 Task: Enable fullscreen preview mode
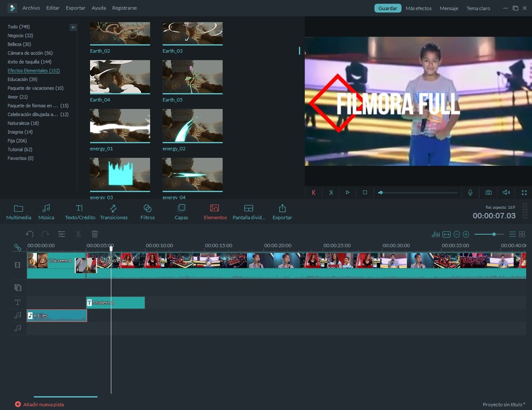click(524, 193)
